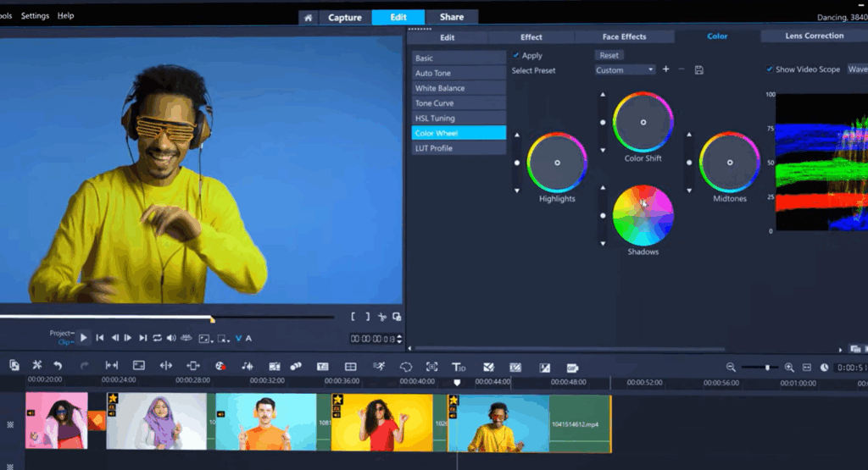Click the timeline zoom slider handle
The height and width of the screenshot is (470, 868).
coord(767,368)
